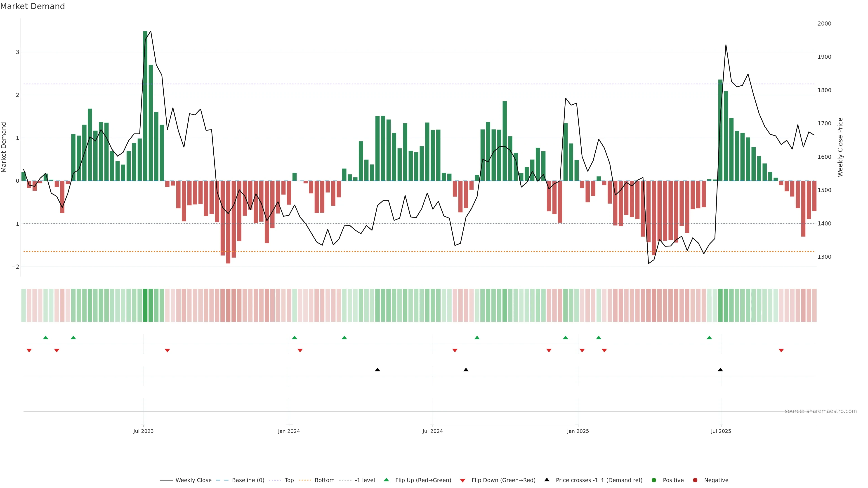Viewport: 868px width, 488px height.
Task: Click darkest green heatmap cell at Jul 2023
Action: (145, 305)
